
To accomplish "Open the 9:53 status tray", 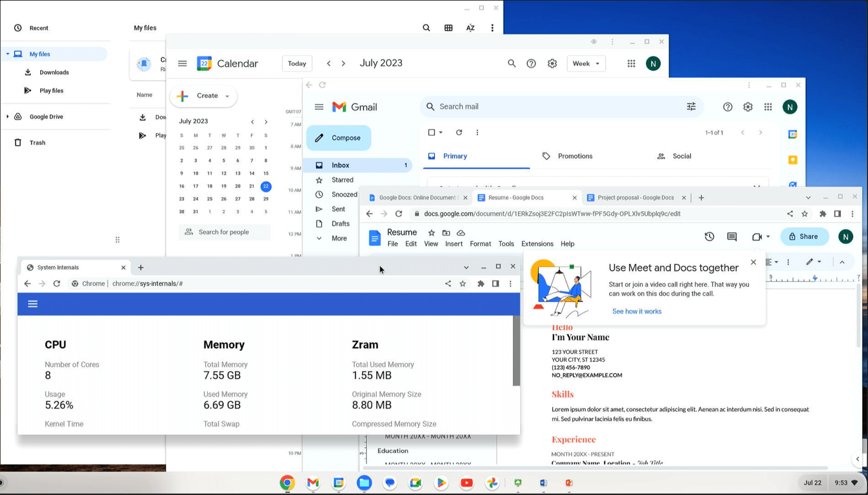I will [x=845, y=483].
